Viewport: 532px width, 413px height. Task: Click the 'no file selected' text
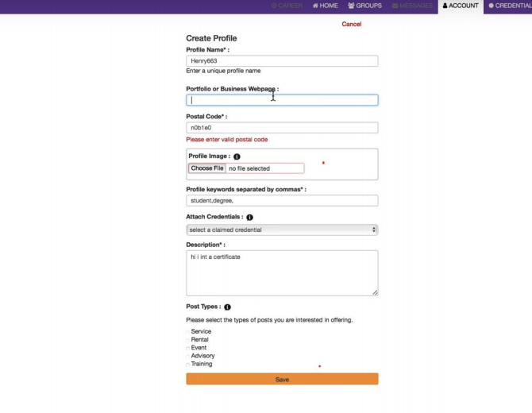(x=249, y=168)
